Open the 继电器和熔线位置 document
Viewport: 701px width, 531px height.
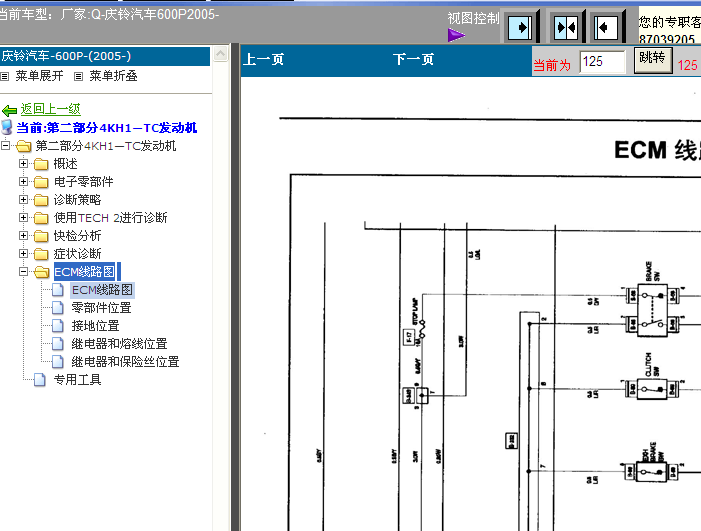click(119, 343)
